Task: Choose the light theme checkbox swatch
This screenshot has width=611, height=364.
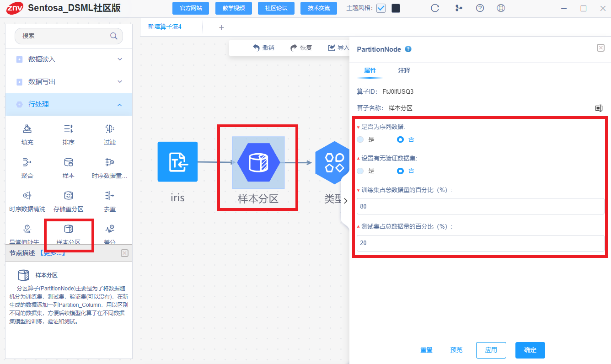Action: (381, 8)
